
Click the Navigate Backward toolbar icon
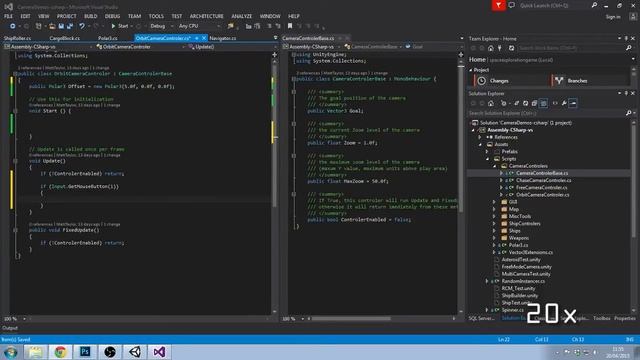pyautogui.click(x=13, y=26)
